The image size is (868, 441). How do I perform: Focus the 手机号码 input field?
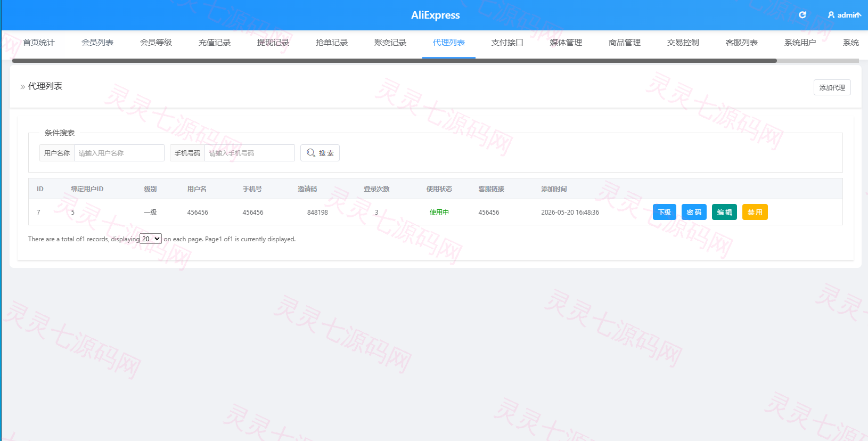click(x=250, y=153)
